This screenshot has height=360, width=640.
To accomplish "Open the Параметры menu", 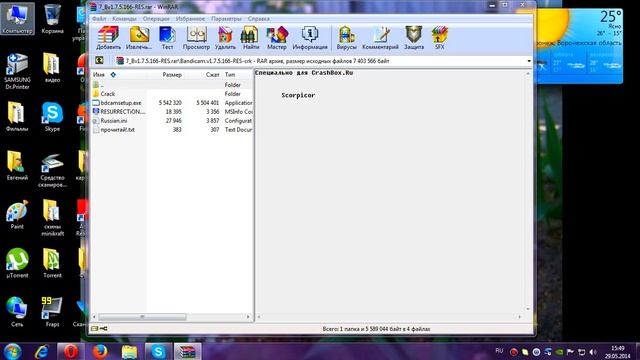I will pos(227,19).
